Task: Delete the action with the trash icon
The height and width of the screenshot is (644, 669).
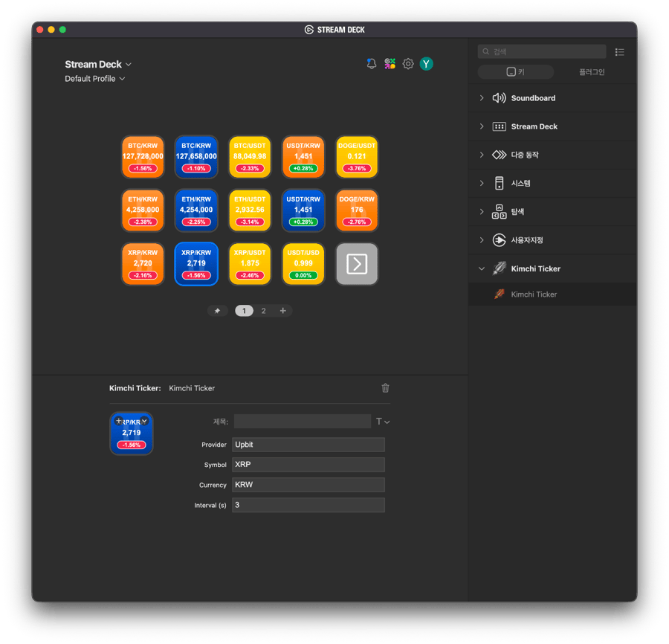Action: (385, 387)
